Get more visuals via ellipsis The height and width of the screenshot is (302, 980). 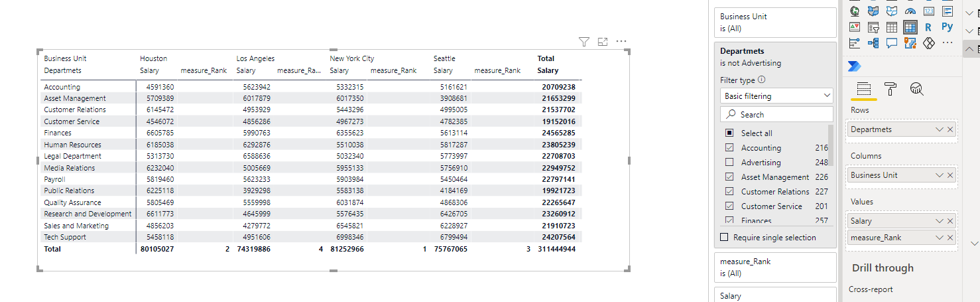coord(948,43)
